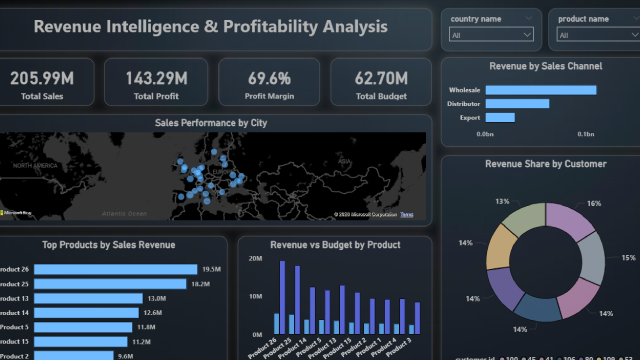Select the Product 15 bar worth 11.2M
The height and width of the screenshot is (360, 640).
point(81,342)
